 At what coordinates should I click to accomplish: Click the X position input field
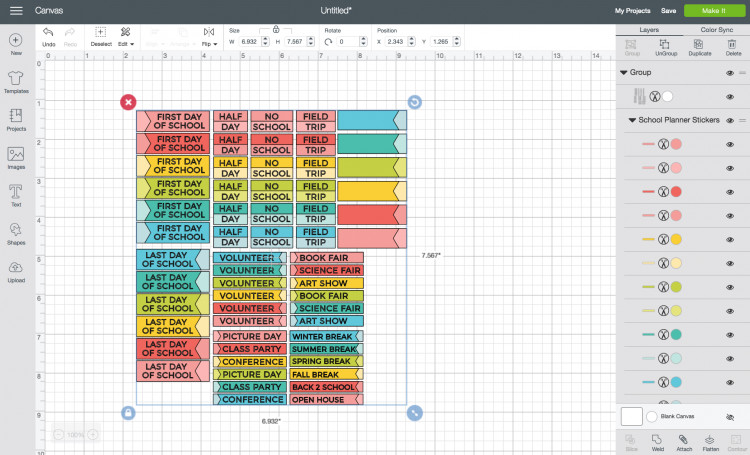tap(396, 42)
